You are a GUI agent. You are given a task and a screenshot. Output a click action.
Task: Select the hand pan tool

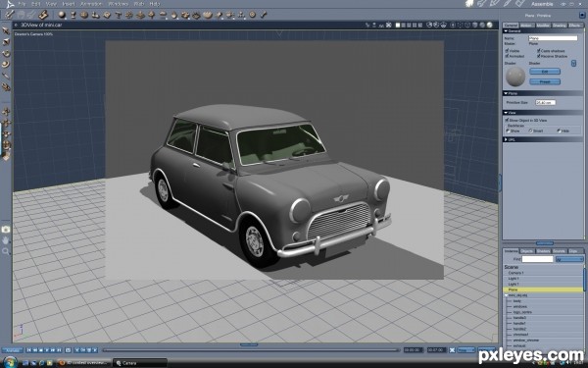(6, 240)
